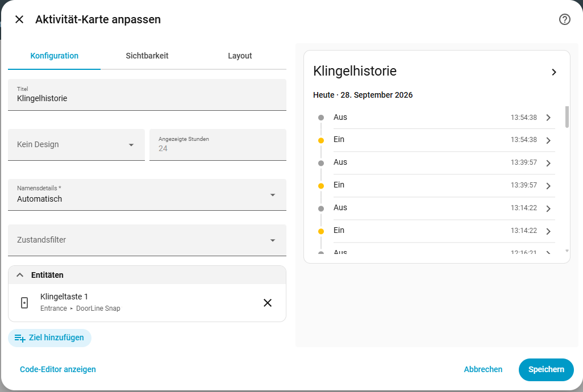Close the Aktivität-Karte anpassen dialog
583x392 pixels.
(19, 19)
